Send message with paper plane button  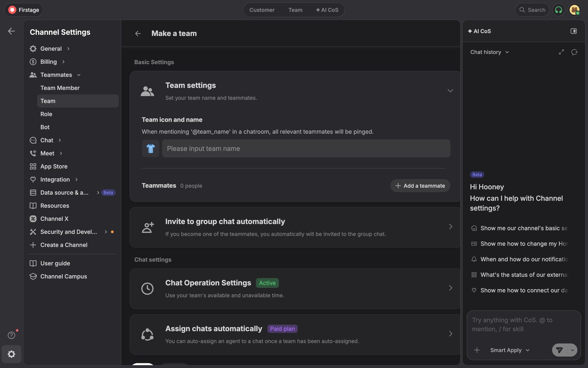(560, 350)
